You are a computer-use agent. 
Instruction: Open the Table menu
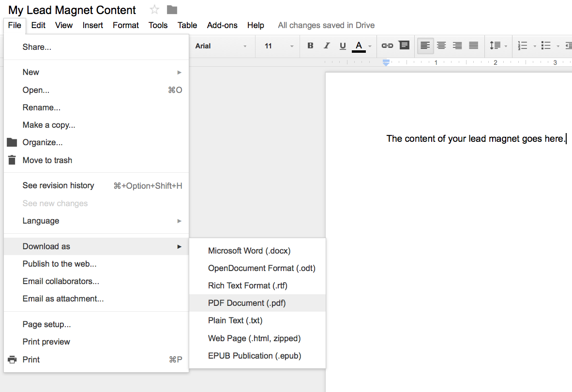(x=187, y=26)
